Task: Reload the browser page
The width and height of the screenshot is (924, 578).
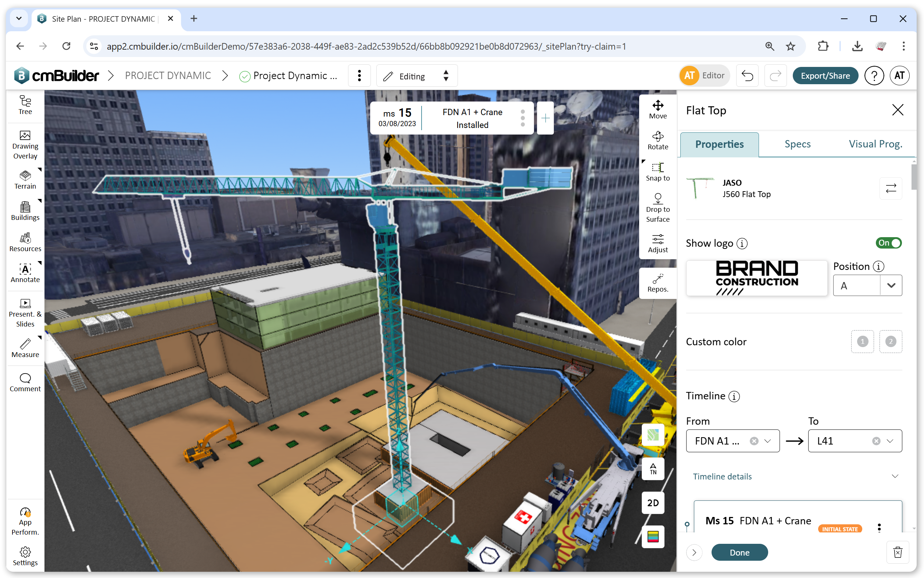Action: click(67, 46)
